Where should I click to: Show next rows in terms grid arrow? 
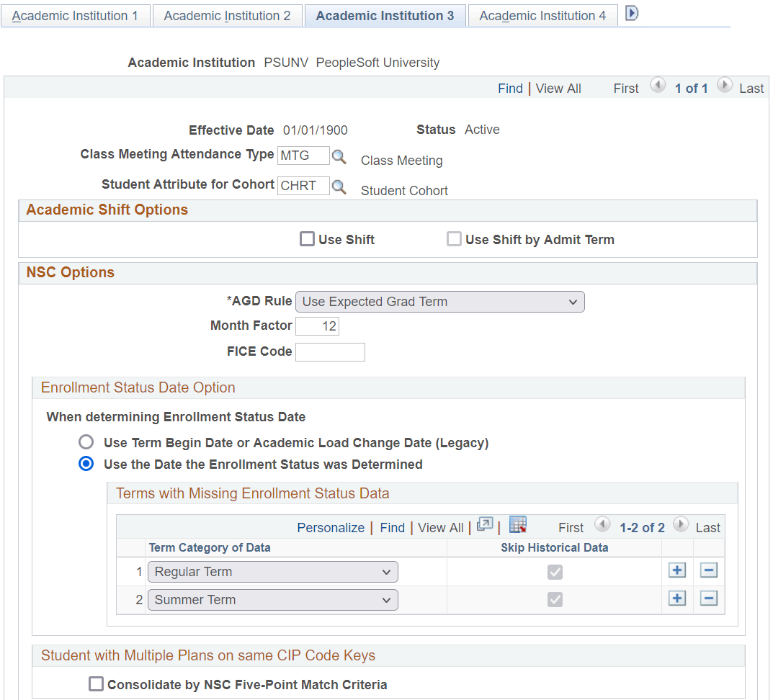(680, 524)
